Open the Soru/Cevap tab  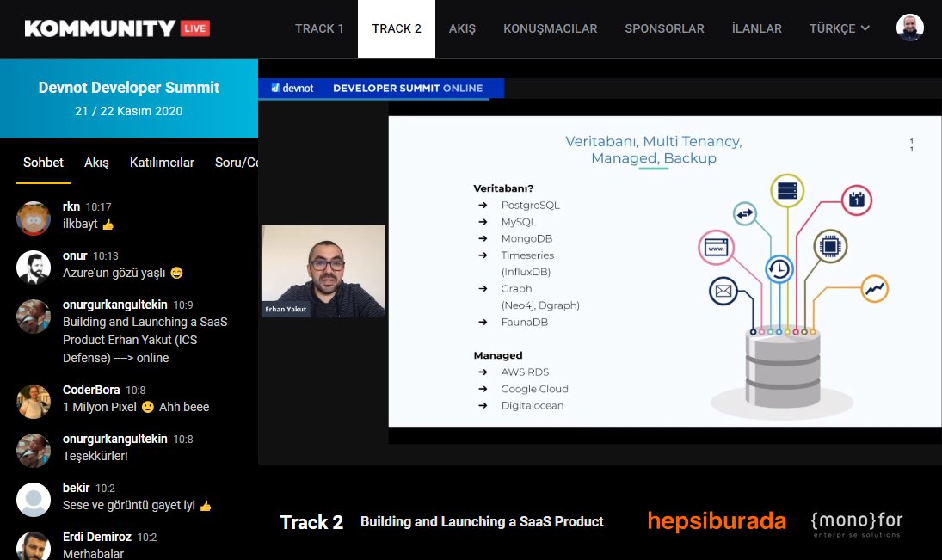(x=237, y=163)
